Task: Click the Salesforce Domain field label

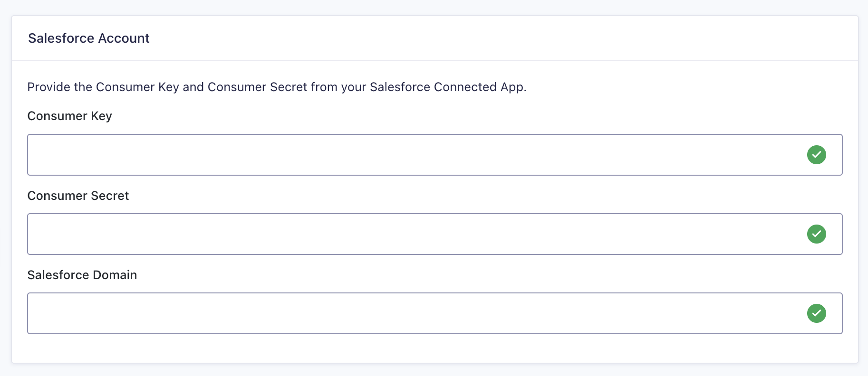Action: (82, 275)
